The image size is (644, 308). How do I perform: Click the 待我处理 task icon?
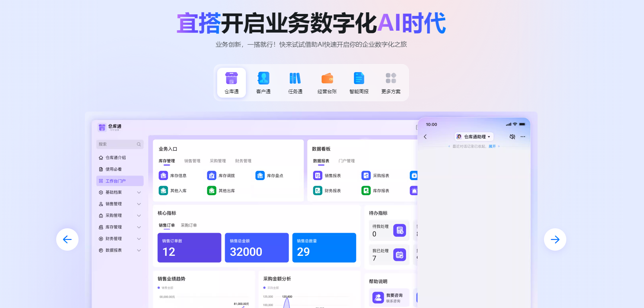400,230
